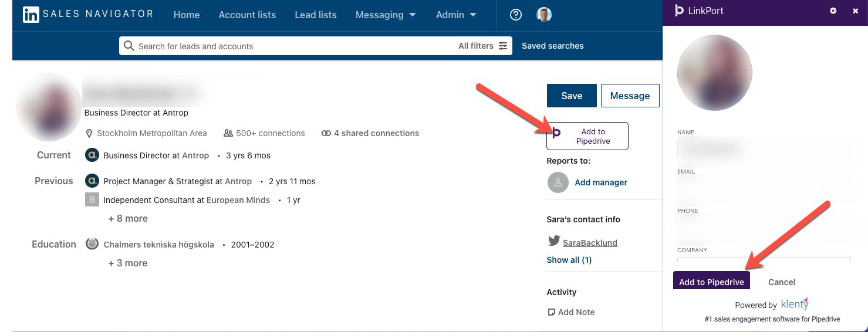Viewport: 868px width, 332px height.
Task: Click '#1 sales engagement software for Pipedrive' text
Action: click(x=772, y=319)
